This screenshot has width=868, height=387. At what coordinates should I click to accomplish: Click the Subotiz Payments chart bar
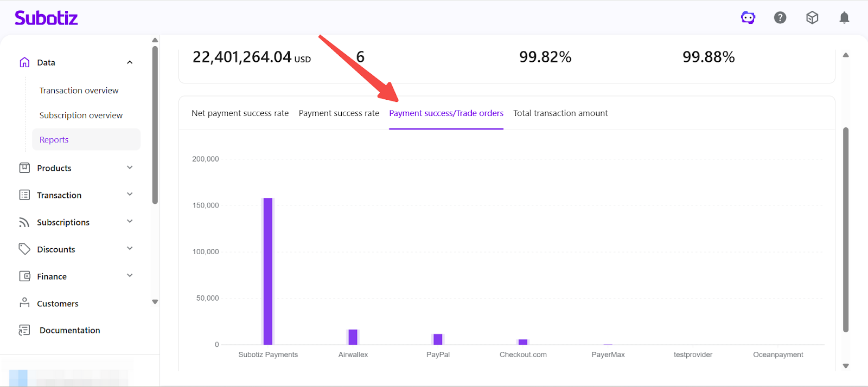[268, 271]
